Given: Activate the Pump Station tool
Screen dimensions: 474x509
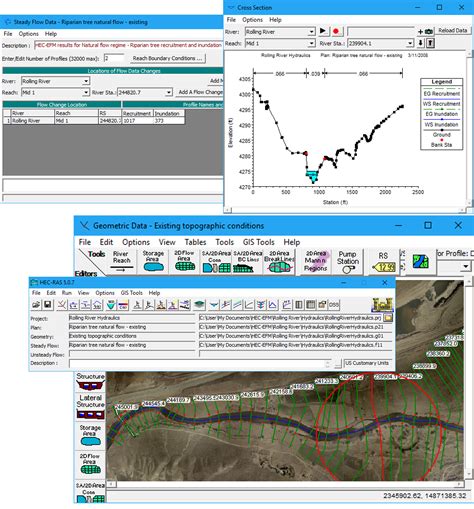Looking at the screenshot, I should click(347, 261).
